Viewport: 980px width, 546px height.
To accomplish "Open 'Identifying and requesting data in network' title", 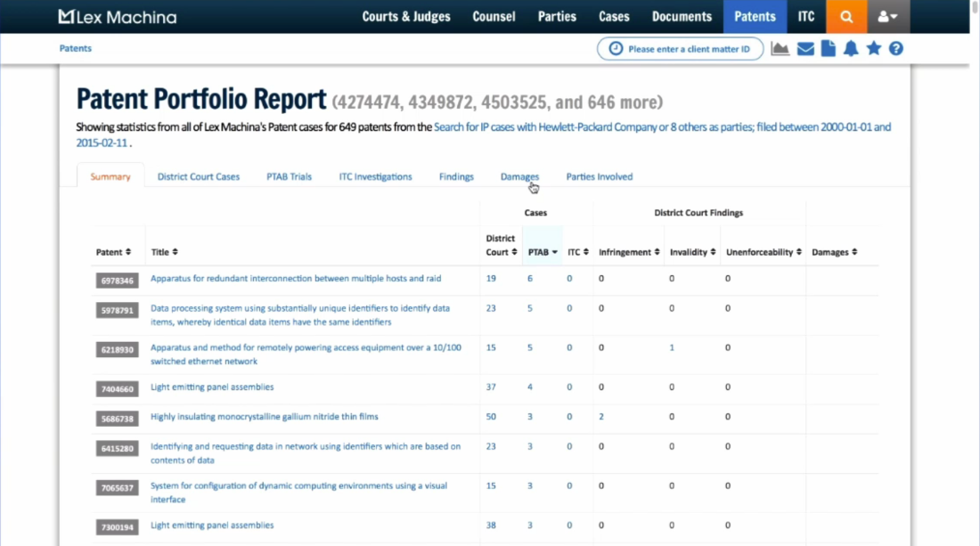I will tap(305, 452).
